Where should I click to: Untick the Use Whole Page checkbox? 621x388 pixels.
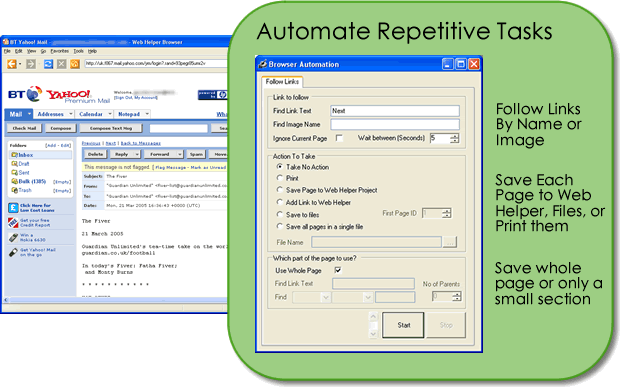point(337,270)
